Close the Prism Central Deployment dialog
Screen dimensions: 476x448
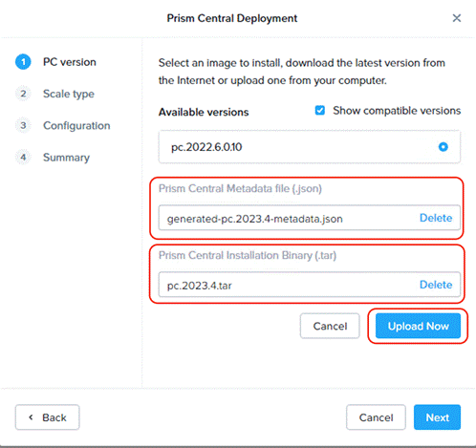pos(457,18)
